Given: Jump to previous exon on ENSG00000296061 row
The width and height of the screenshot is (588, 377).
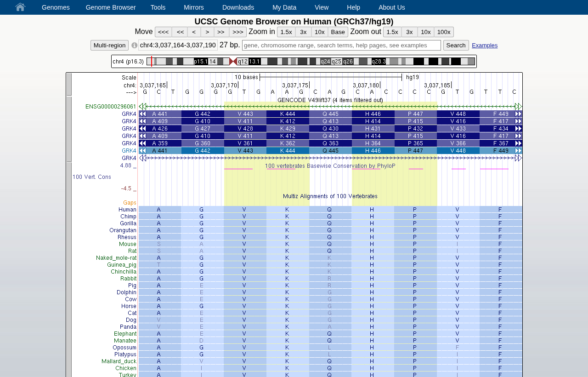Looking at the screenshot, I should coord(142,107).
